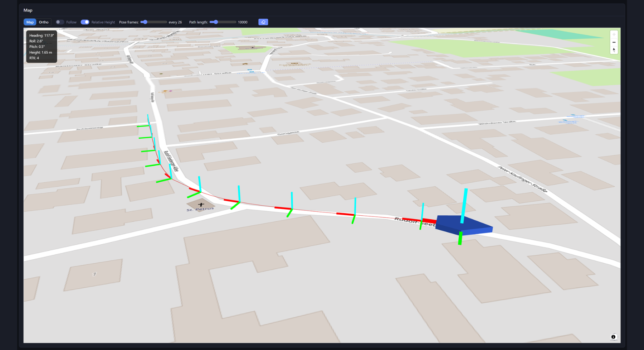Zoom in with the map plus button
This screenshot has height=350, width=644.
coord(614,35)
